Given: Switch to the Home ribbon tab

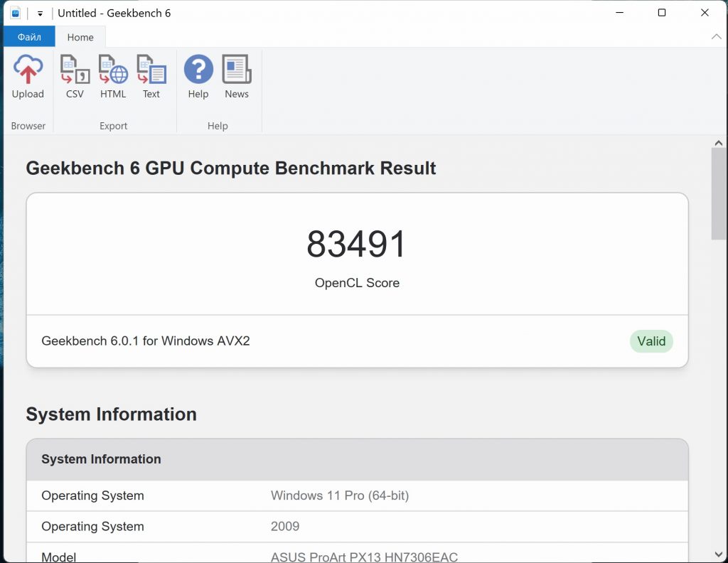Looking at the screenshot, I should (x=80, y=37).
